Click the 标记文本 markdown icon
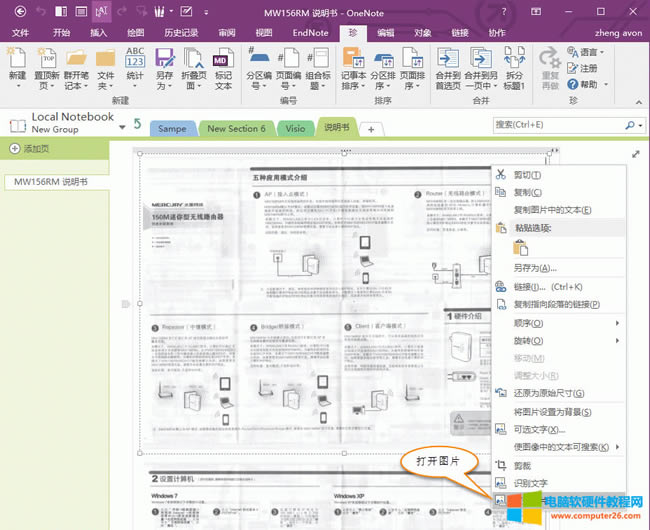The height and width of the screenshot is (530, 650). 224,60
